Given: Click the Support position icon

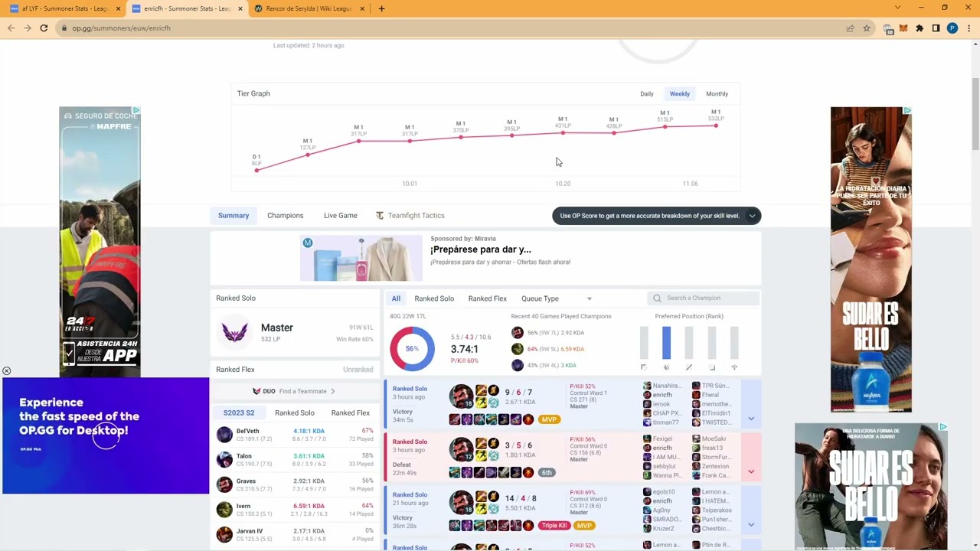Looking at the screenshot, I should 734,367.
